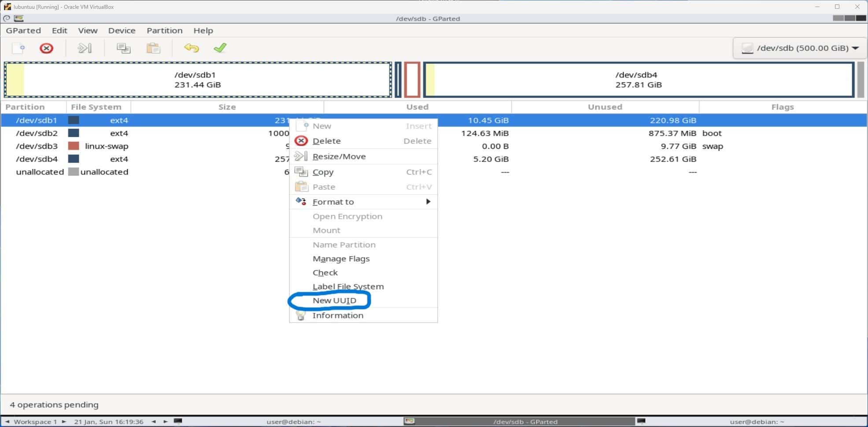Choose New UUID in the context menu
Viewport: 868px width, 427px height.
(x=363, y=301)
